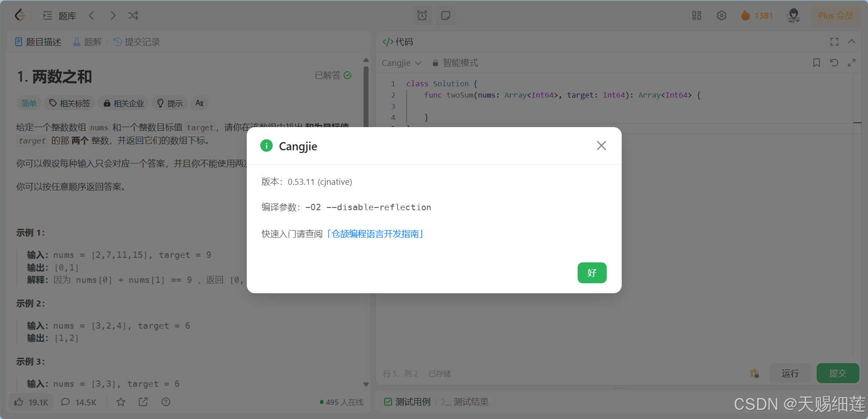Click the debugger bug icon

pyautogui.click(x=754, y=373)
